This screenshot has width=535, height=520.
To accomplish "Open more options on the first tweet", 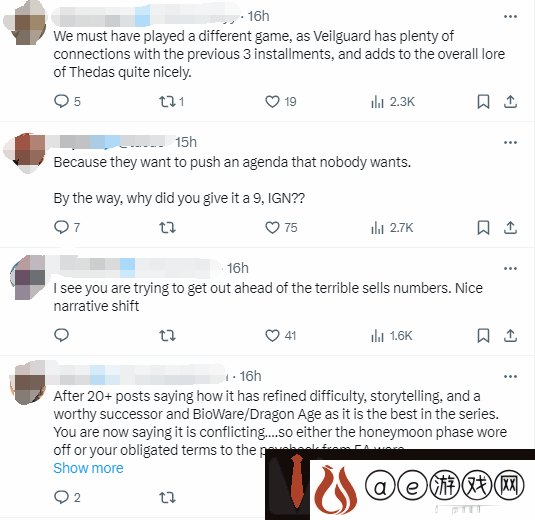I will tap(510, 16).
